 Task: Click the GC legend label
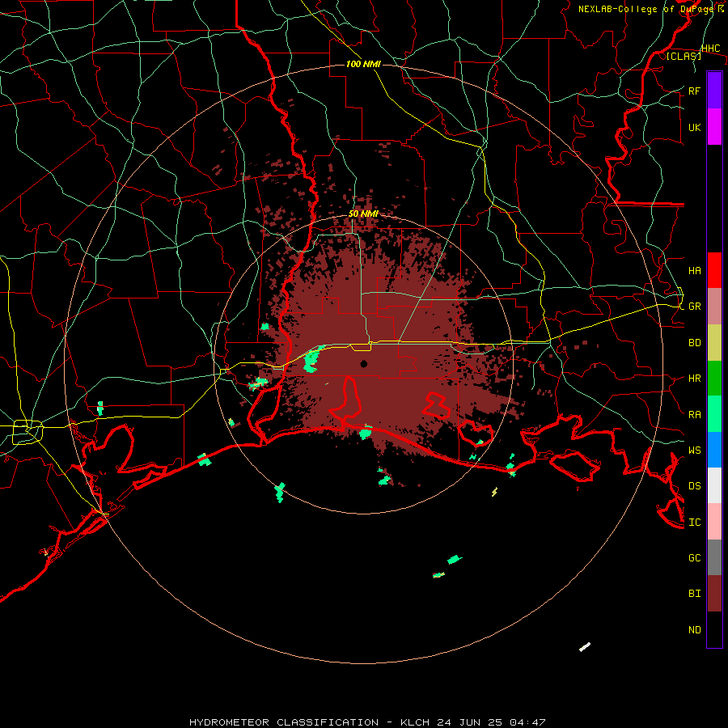pos(694,557)
